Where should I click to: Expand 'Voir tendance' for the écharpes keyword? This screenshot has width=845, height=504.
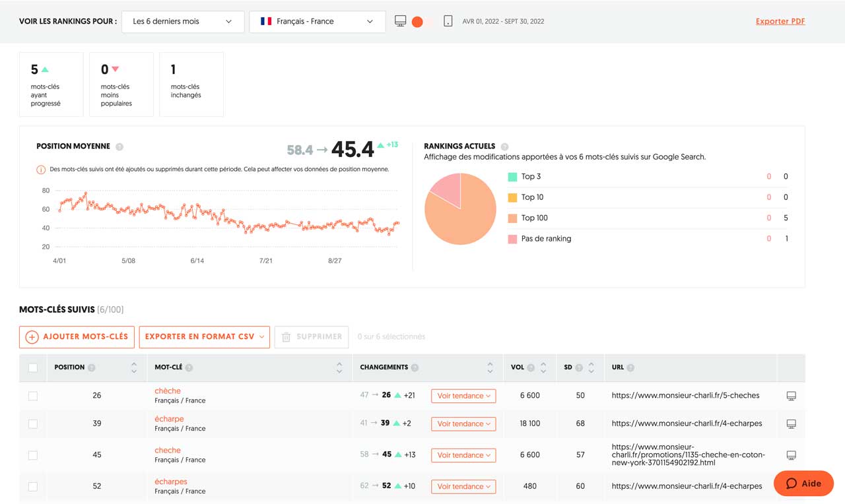pos(463,486)
